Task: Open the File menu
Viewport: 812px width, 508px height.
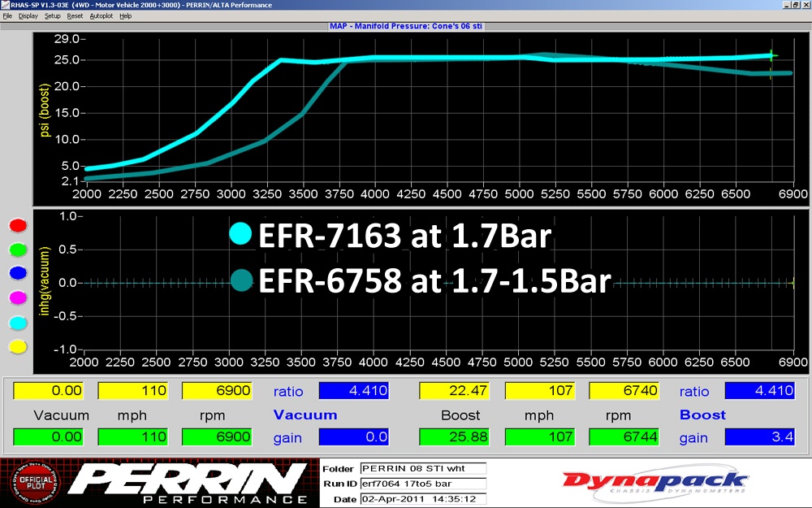Action: pos(7,16)
